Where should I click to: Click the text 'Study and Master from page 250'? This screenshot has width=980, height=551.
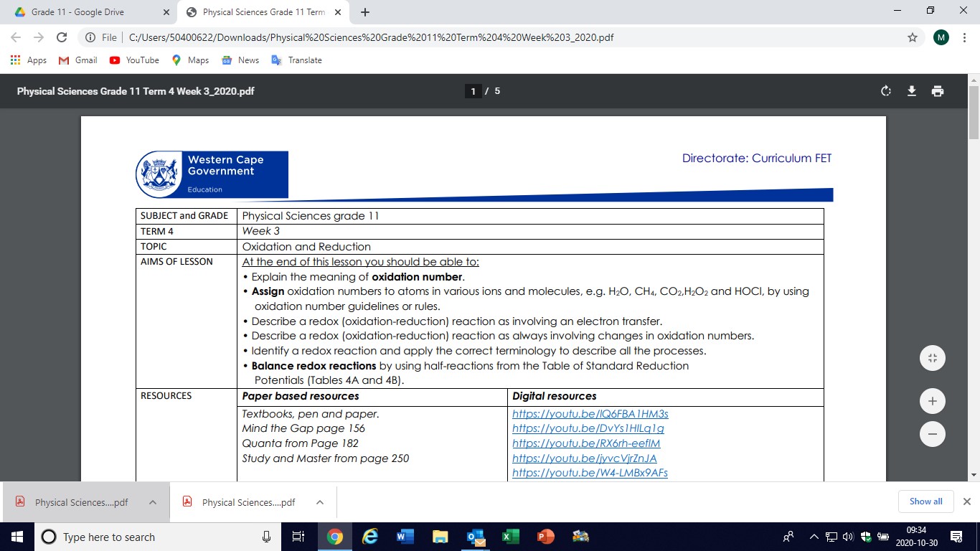(326, 458)
